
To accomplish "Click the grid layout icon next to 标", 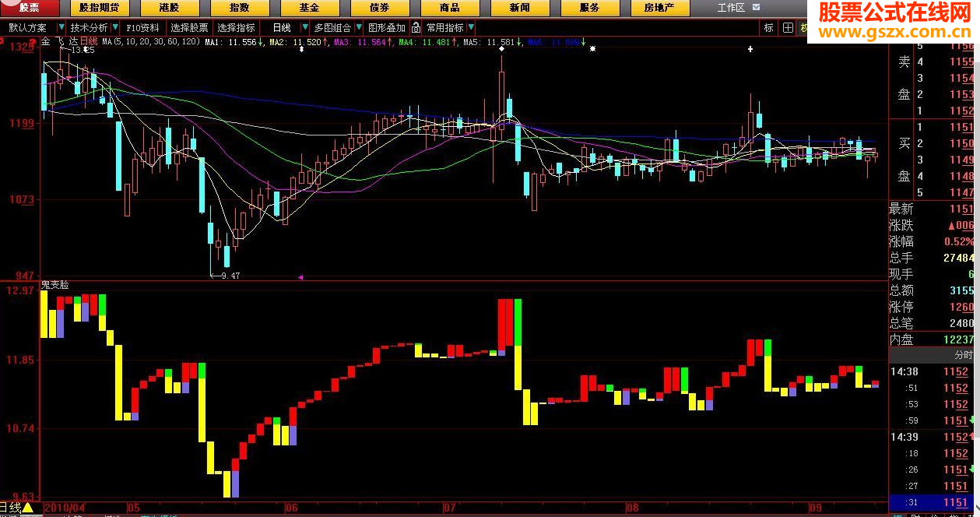I will (789, 27).
